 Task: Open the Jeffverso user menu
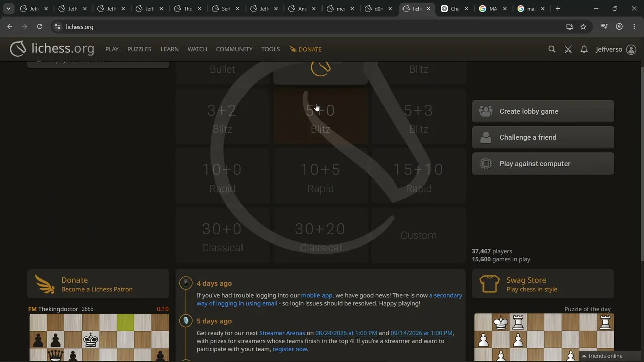coord(616,49)
